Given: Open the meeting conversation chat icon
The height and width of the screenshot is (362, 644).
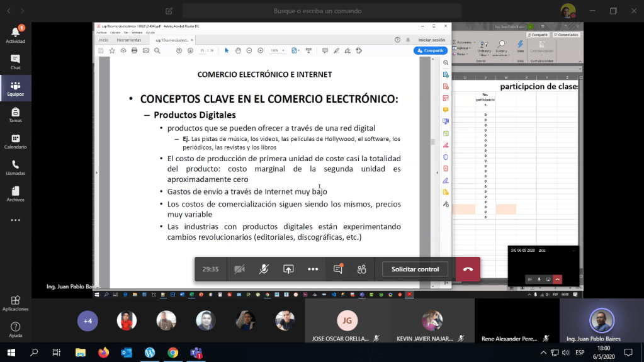Looking at the screenshot, I should point(338,269).
